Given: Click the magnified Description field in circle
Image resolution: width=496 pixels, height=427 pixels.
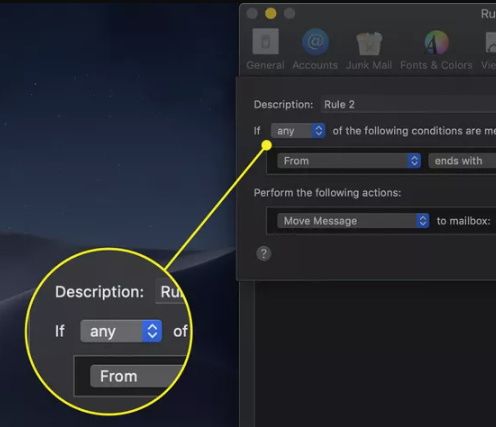Looking at the screenshot, I should (x=170, y=292).
